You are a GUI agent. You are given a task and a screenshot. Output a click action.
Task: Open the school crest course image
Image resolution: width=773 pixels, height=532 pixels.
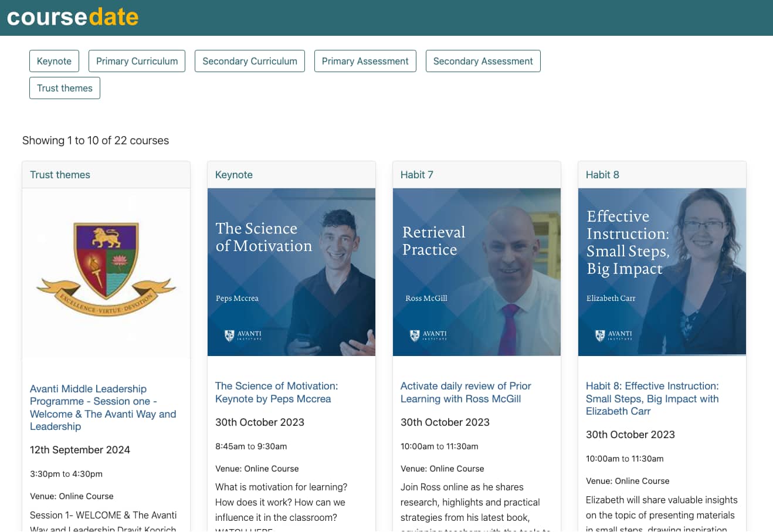106,272
